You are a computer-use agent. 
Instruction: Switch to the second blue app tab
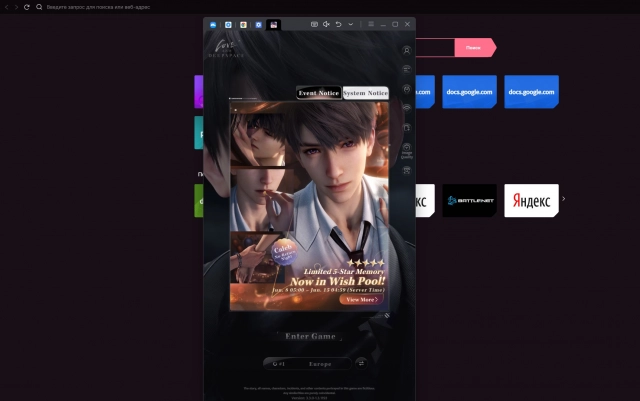(228, 25)
